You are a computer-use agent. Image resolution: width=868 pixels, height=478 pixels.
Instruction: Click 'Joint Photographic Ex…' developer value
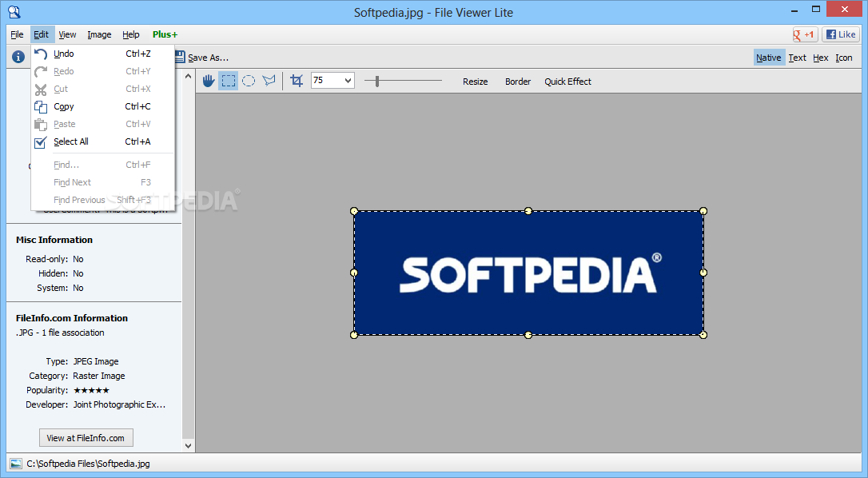(x=119, y=404)
